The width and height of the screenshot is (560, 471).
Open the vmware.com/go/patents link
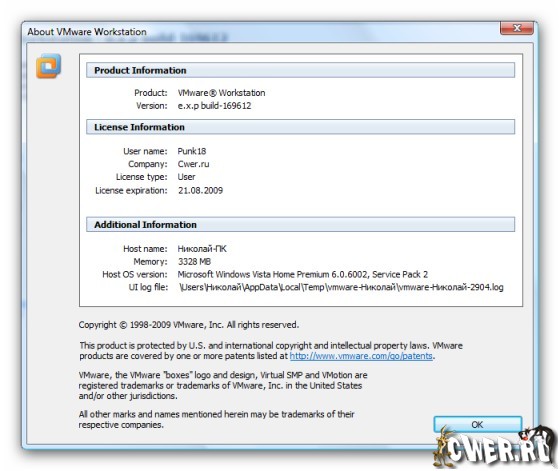(361, 356)
